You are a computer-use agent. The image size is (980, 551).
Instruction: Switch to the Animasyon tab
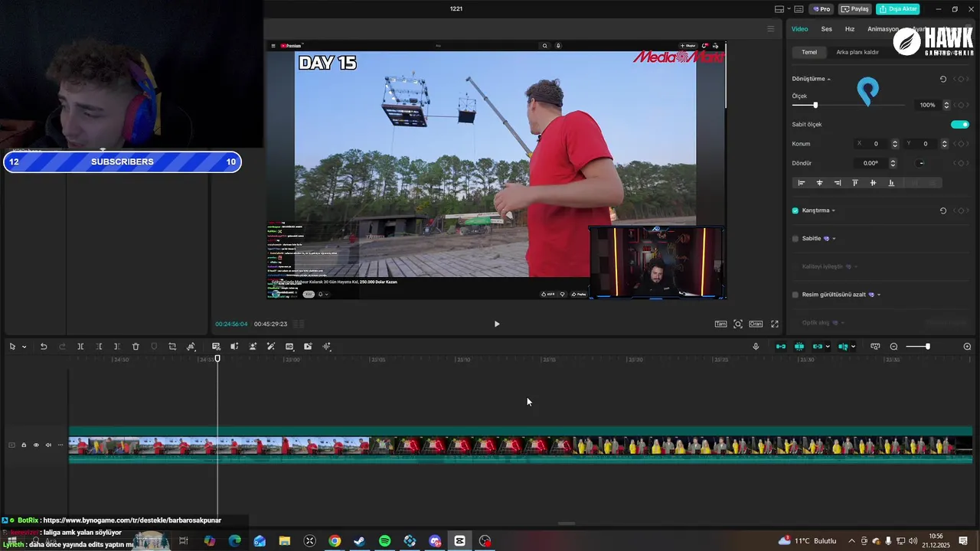[x=883, y=29]
